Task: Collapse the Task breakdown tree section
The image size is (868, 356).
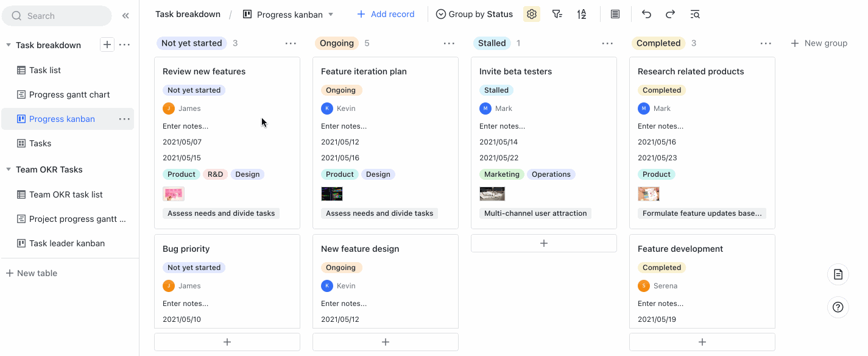Action: point(9,45)
